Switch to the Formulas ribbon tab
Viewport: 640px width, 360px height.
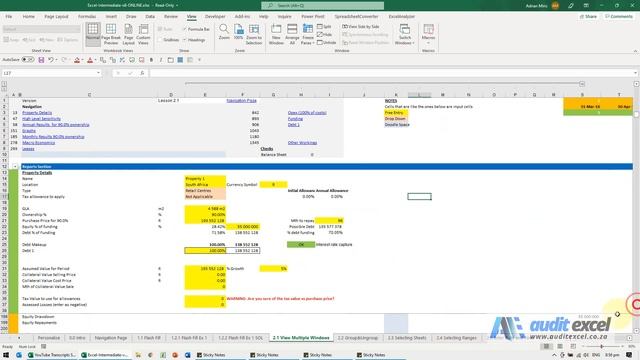[x=87, y=16]
